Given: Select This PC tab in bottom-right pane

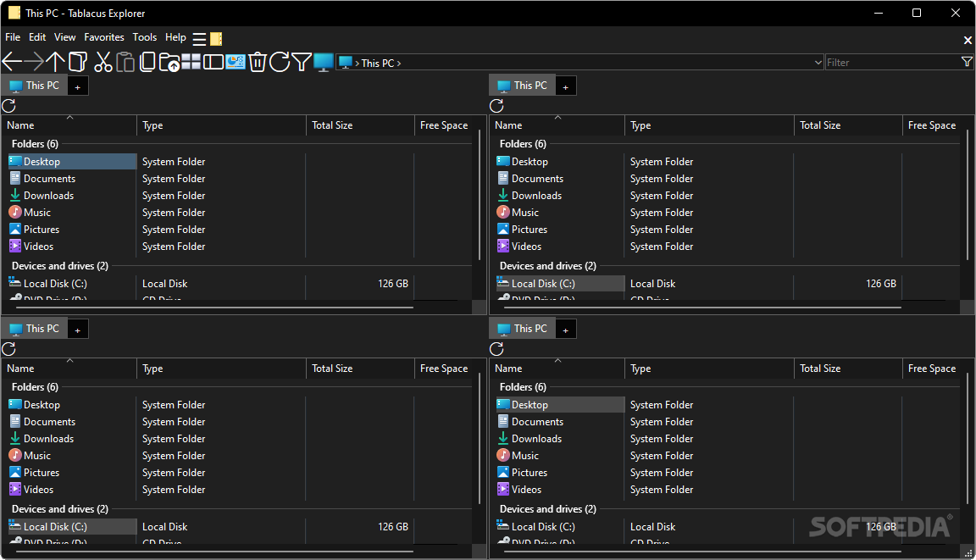Looking at the screenshot, I should pos(523,329).
